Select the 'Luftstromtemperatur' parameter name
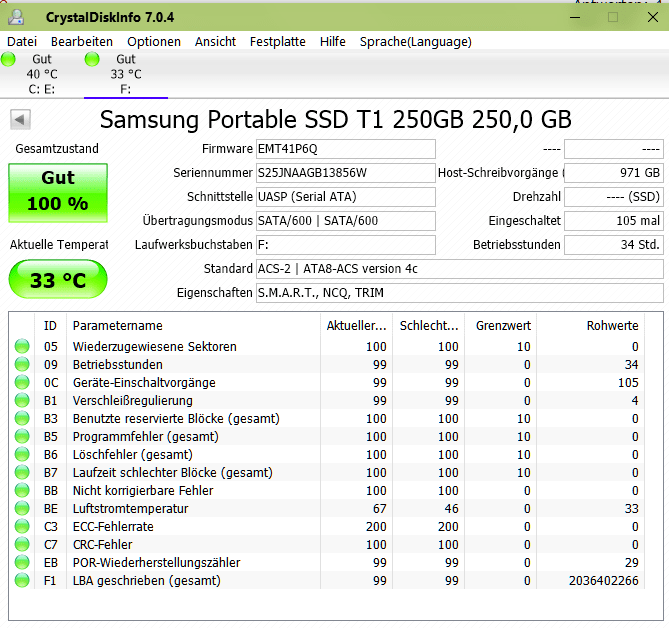This screenshot has height=628, width=669. coord(131,509)
